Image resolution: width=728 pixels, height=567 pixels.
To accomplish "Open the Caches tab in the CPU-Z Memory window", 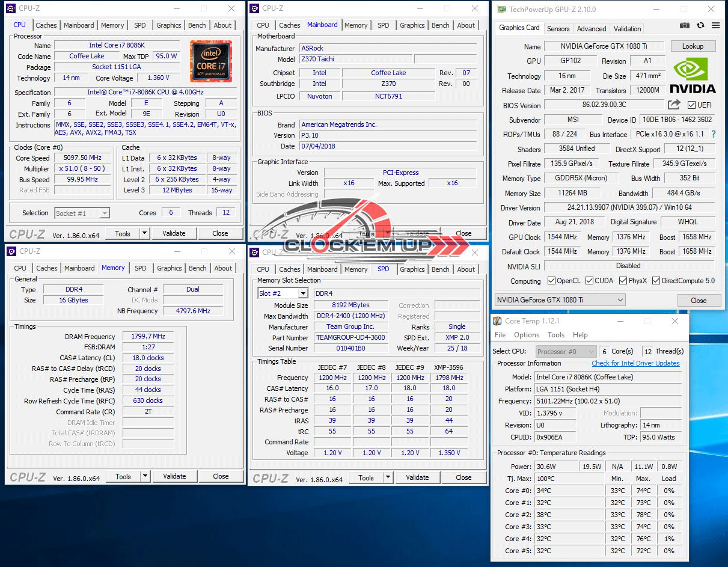I will point(47,268).
